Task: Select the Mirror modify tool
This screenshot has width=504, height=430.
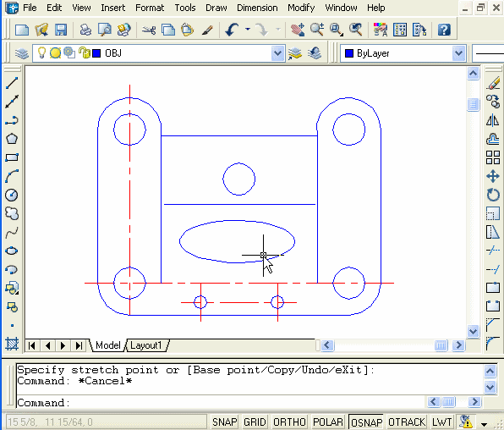Action: pyautogui.click(x=493, y=121)
